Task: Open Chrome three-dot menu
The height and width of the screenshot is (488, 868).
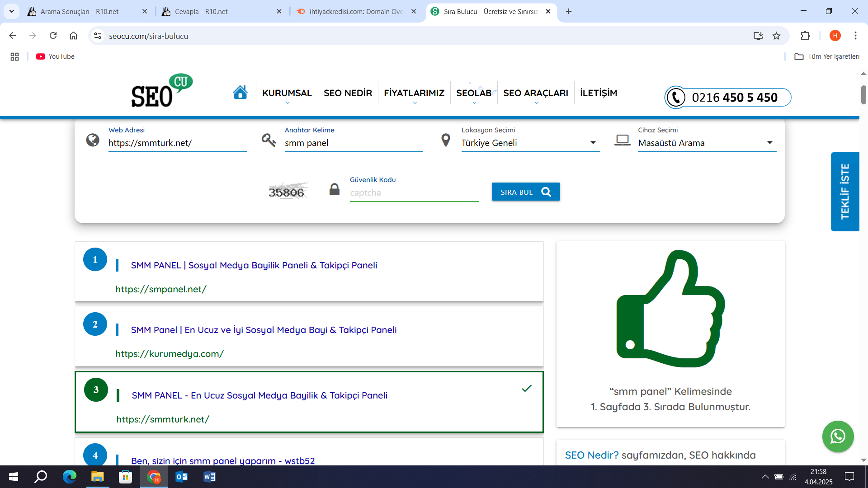Action: [855, 36]
